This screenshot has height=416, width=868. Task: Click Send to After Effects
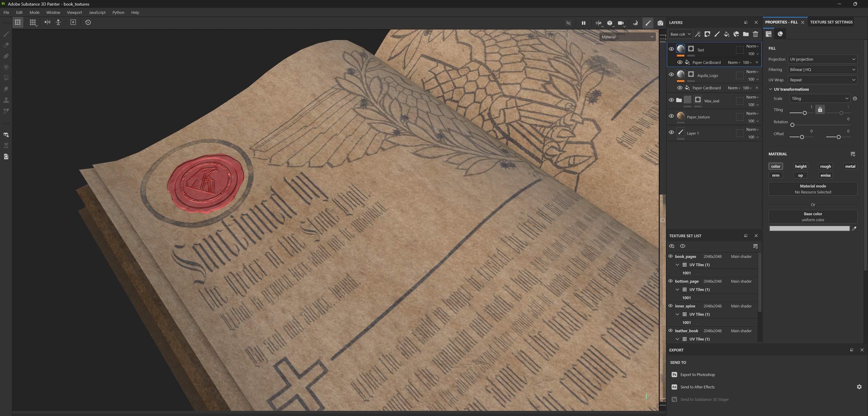pyautogui.click(x=697, y=387)
